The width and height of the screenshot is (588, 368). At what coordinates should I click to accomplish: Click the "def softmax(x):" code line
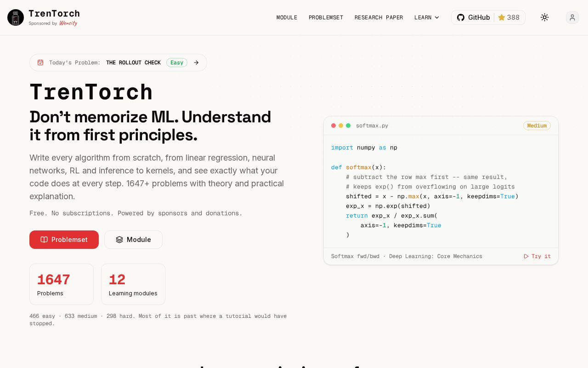[x=359, y=167]
